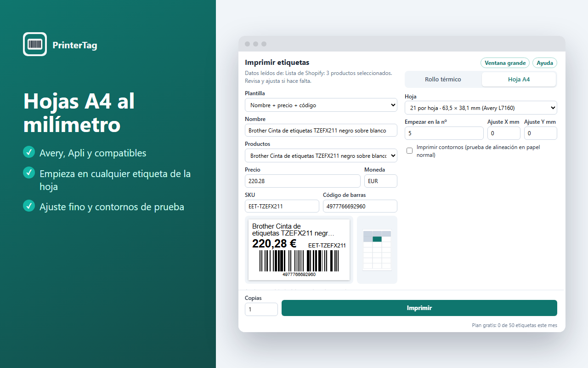Switch to the Rollo térmico tab
Screen dimensions: 588x368
click(443, 80)
